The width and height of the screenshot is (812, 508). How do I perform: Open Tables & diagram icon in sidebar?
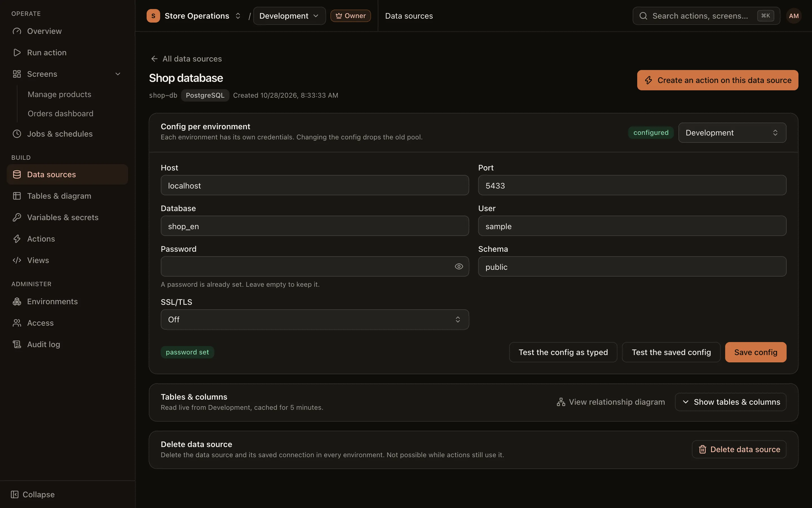[17, 196]
